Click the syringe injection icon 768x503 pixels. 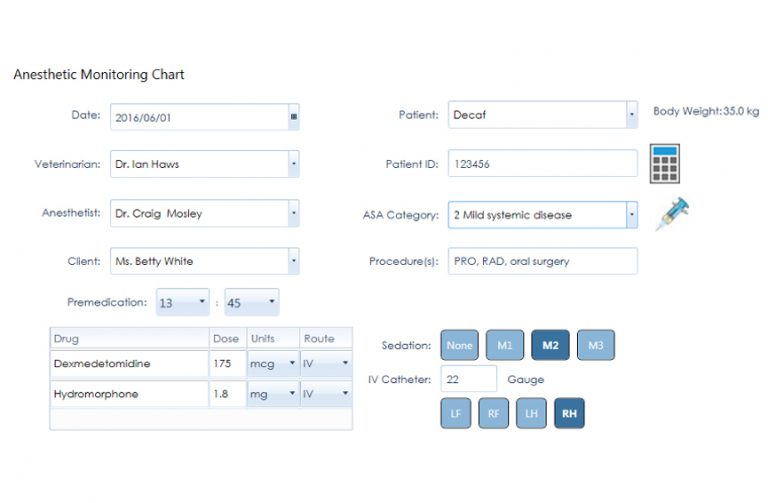coord(672,214)
